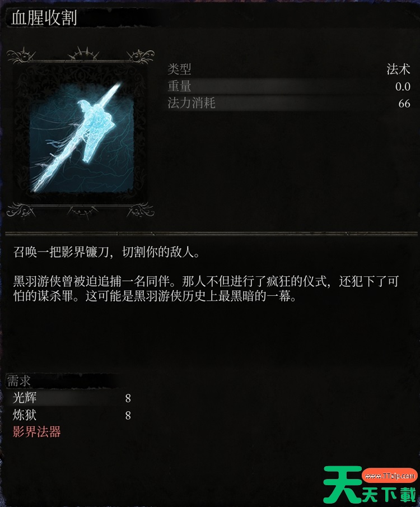The height and width of the screenshot is (507, 420).
Task: Select the 重量 stat row
Action: pos(289,86)
